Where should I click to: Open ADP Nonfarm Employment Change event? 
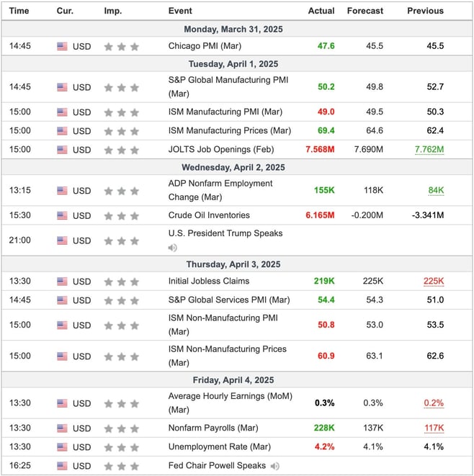tap(220, 190)
